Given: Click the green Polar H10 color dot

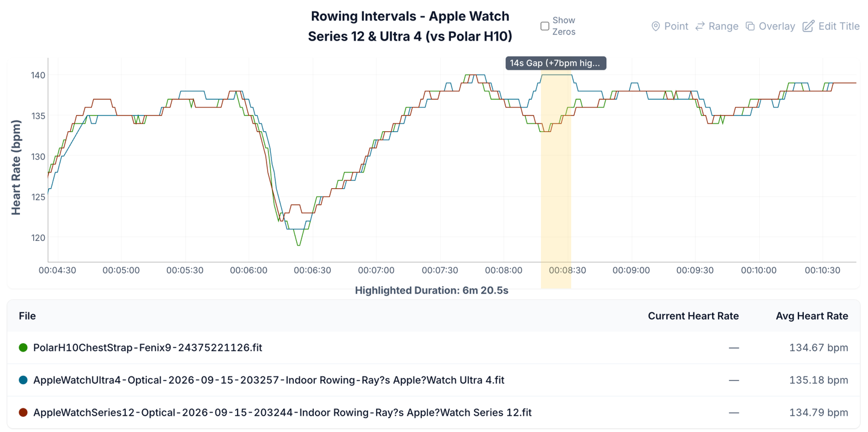Looking at the screenshot, I should (x=23, y=347).
